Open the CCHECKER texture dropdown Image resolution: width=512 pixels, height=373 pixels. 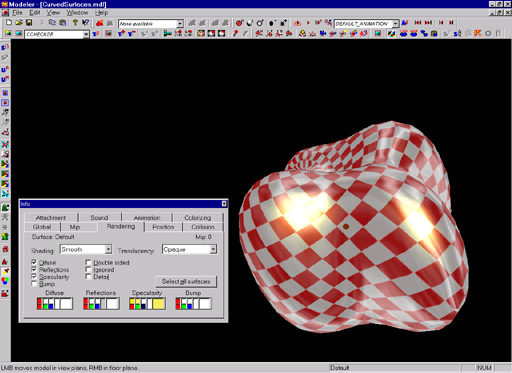(x=86, y=34)
